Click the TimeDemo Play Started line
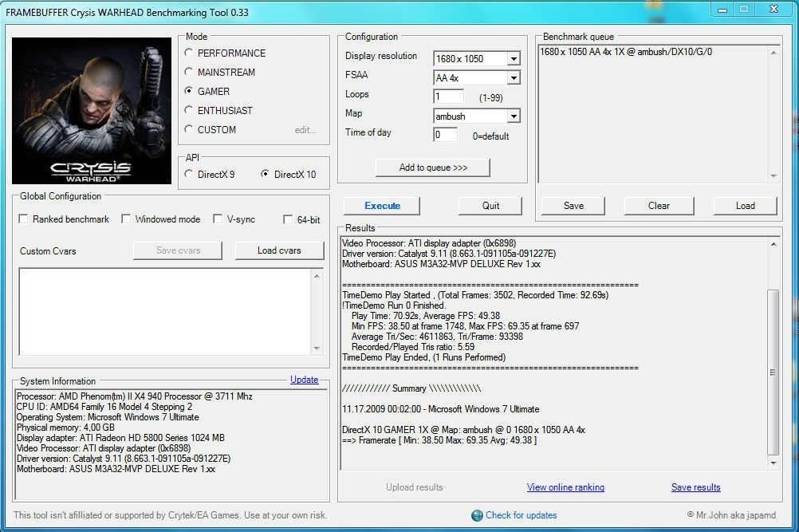The image size is (799, 532). click(475, 295)
